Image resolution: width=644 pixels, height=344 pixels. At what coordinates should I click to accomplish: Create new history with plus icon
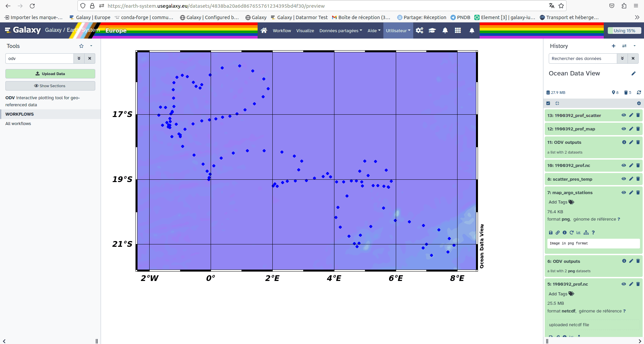[x=613, y=46]
